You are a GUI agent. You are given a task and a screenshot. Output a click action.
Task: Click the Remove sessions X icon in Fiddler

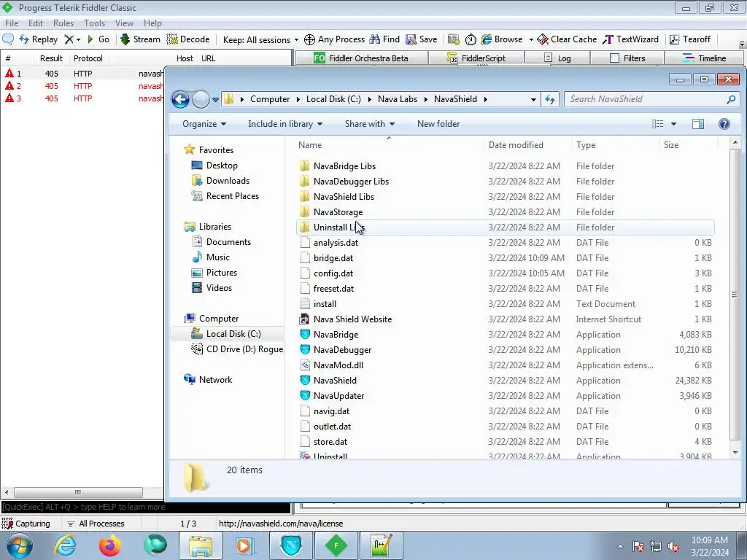tap(69, 39)
